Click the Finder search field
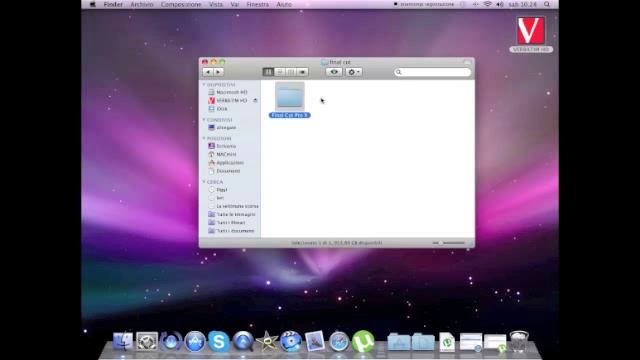 pos(432,72)
